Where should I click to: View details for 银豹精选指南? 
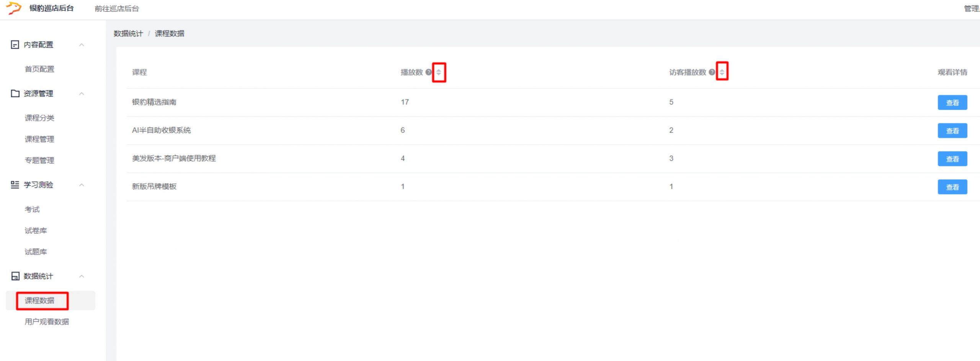coord(952,103)
